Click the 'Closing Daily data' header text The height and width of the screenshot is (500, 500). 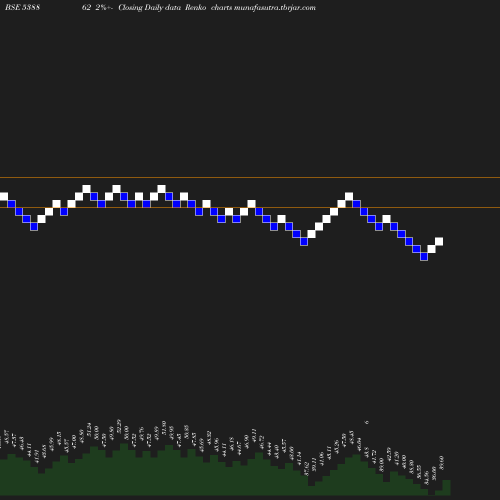149,8
